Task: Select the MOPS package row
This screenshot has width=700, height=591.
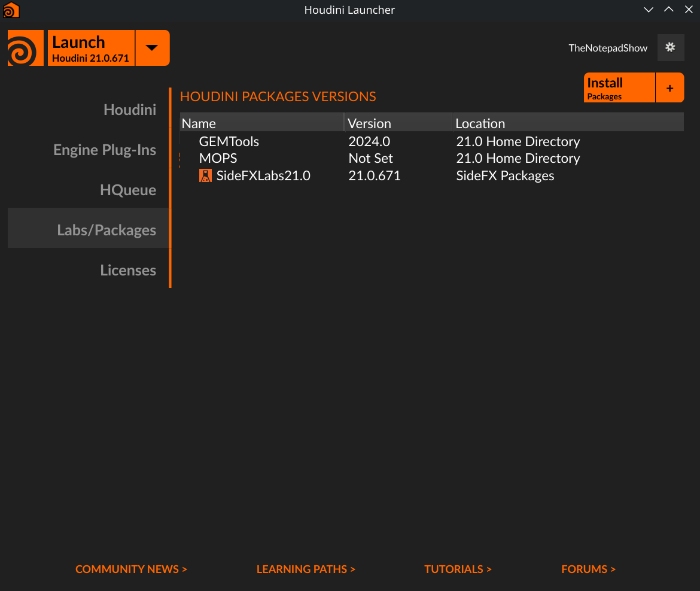Action: pyautogui.click(x=432, y=158)
